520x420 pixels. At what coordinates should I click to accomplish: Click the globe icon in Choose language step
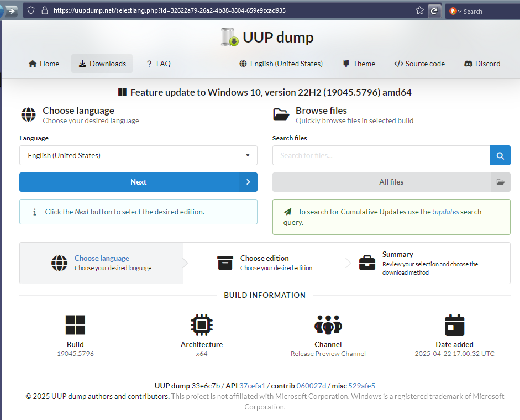click(x=59, y=263)
